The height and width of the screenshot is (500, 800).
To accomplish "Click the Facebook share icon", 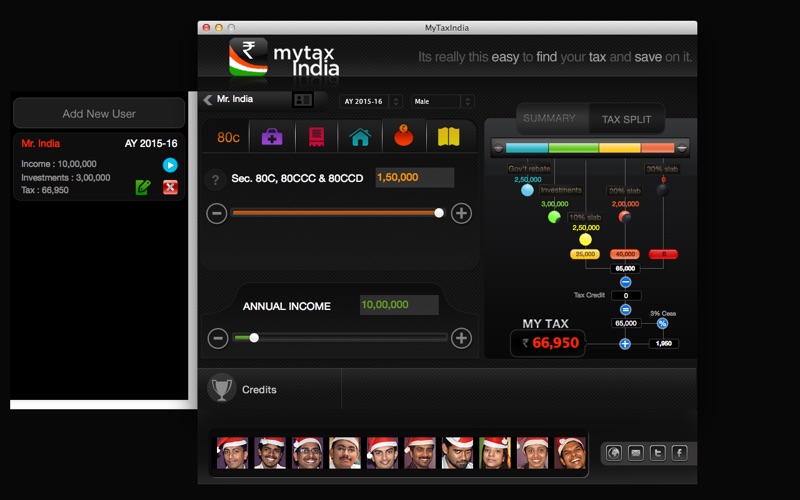I will tap(680, 453).
